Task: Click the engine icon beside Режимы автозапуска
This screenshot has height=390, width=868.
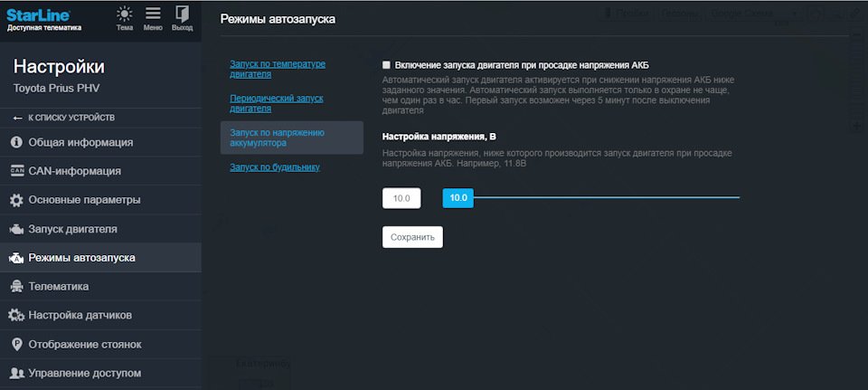Action: pos(16,258)
